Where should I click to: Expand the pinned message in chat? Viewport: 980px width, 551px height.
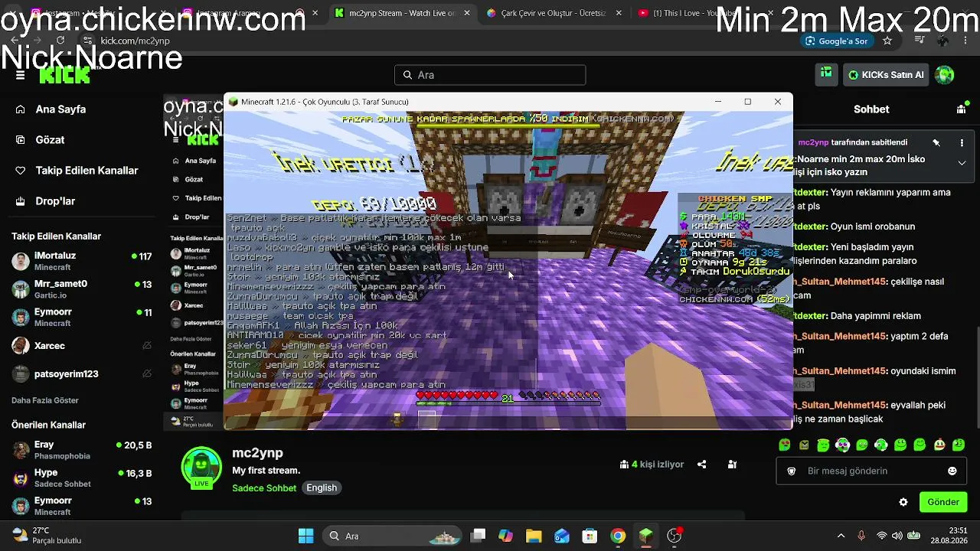point(962,163)
